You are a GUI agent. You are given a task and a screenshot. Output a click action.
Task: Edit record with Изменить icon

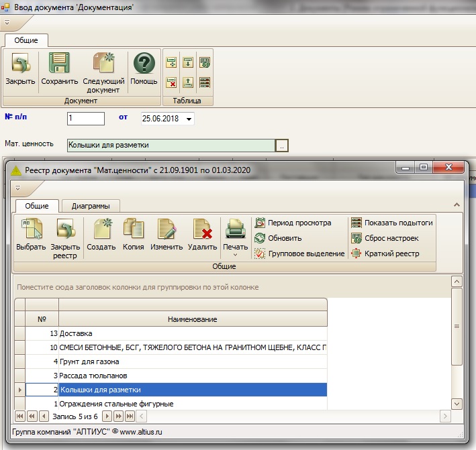click(x=166, y=229)
